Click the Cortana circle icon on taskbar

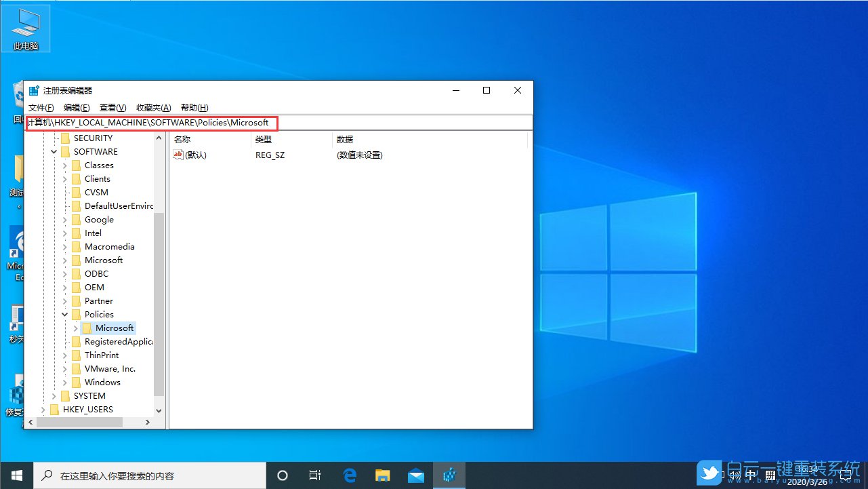[282, 475]
